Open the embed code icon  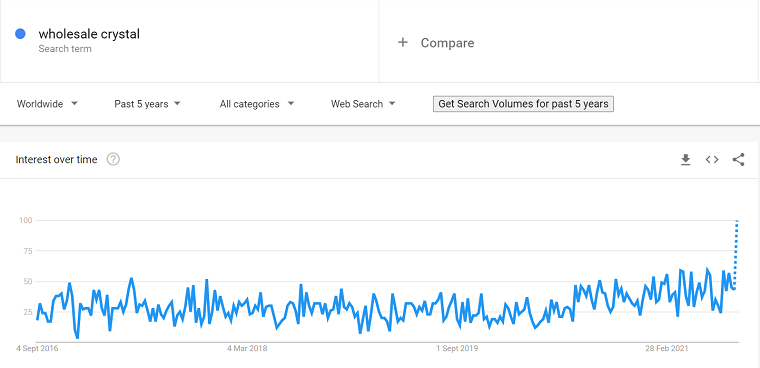pyautogui.click(x=712, y=160)
